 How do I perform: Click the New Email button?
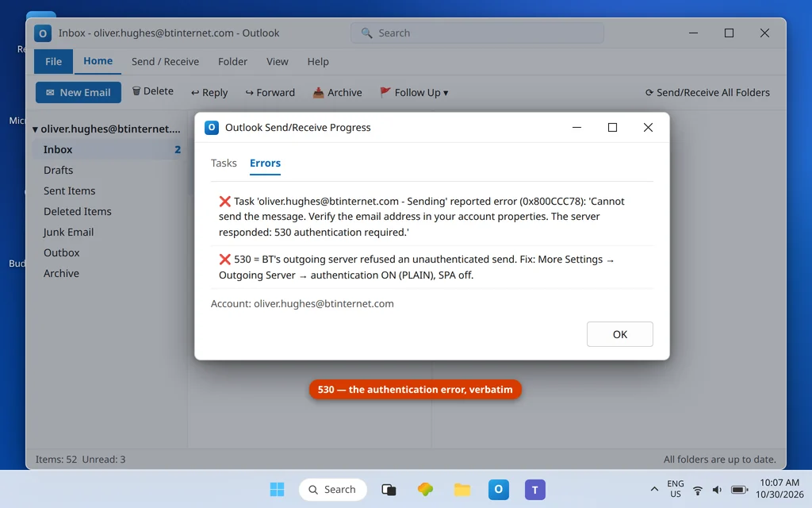79,92
